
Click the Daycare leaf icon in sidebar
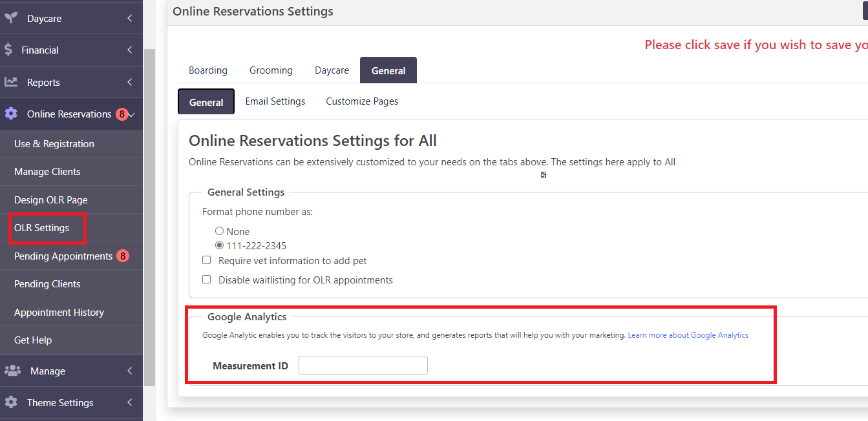point(10,18)
